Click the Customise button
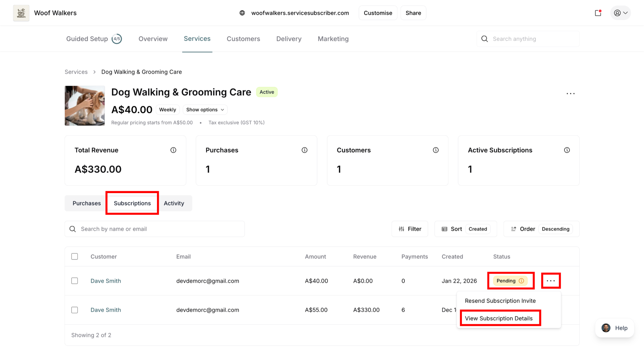This screenshot has height=347, width=644. click(378, 13)
